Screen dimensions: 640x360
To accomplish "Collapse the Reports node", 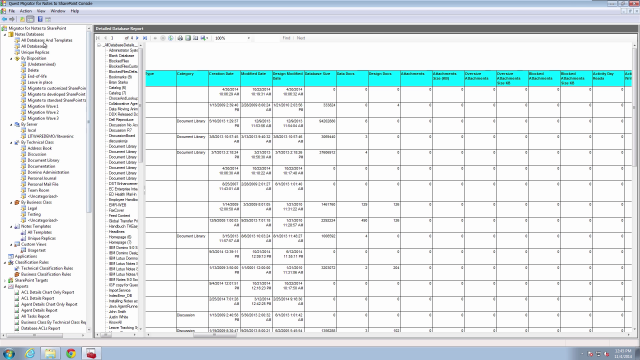I will pyautogui.click(x=5, y=287).
